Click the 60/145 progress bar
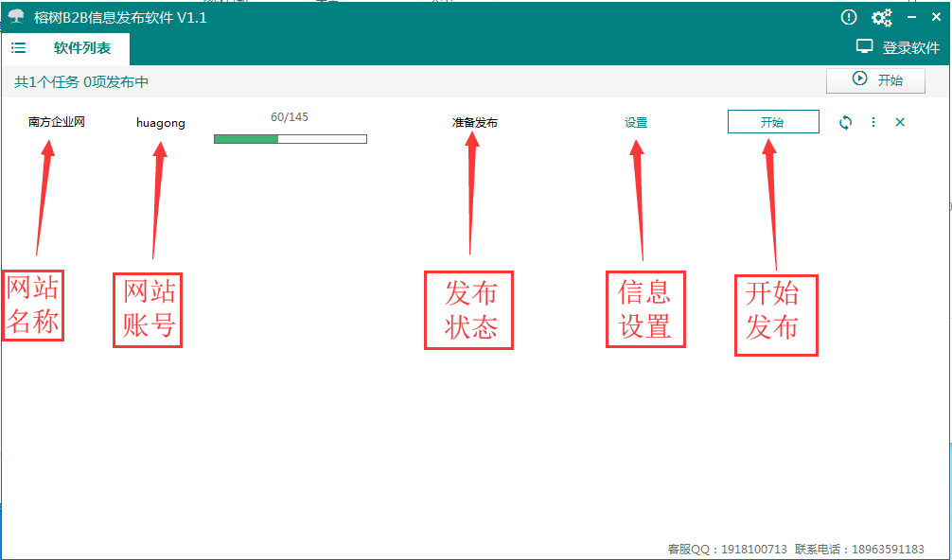This screenshot has height=560, width=952. pyautogui.click(x=291, y=139)
